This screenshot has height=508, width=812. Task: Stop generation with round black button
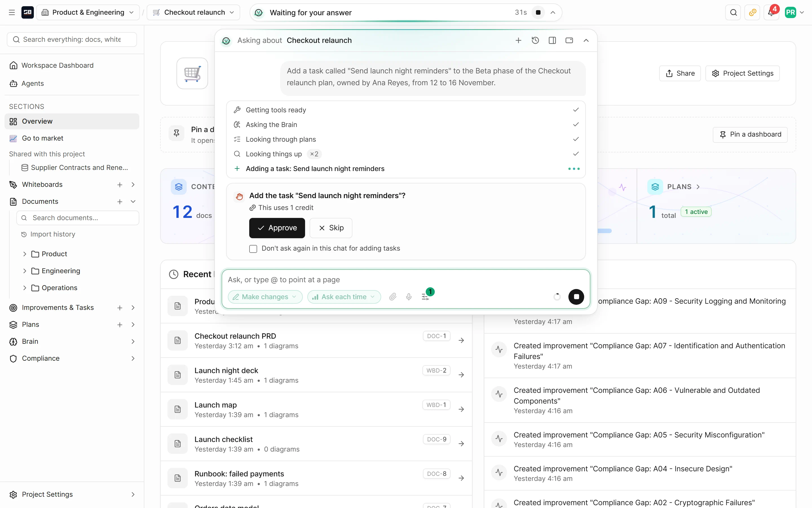(x=576, y=297)
